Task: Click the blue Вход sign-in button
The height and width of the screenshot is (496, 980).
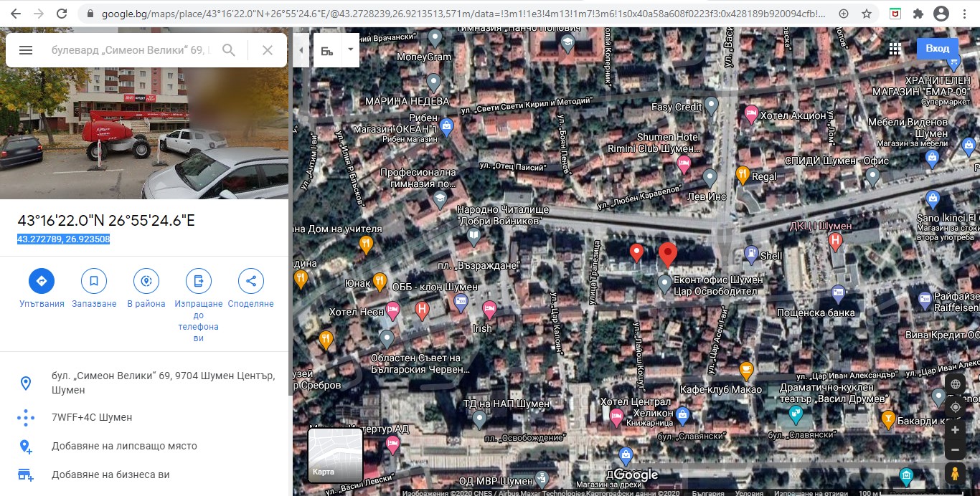Action: 937,49
